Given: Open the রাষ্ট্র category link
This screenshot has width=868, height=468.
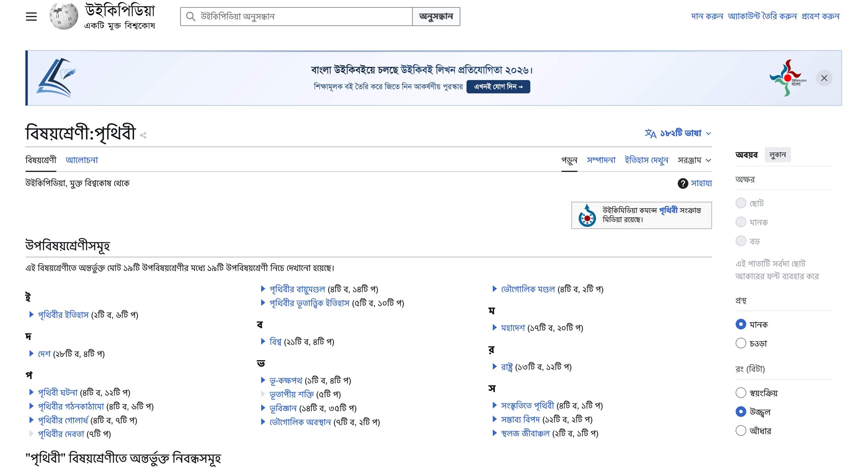Looking at the screenshot, I should pos(507,367).
